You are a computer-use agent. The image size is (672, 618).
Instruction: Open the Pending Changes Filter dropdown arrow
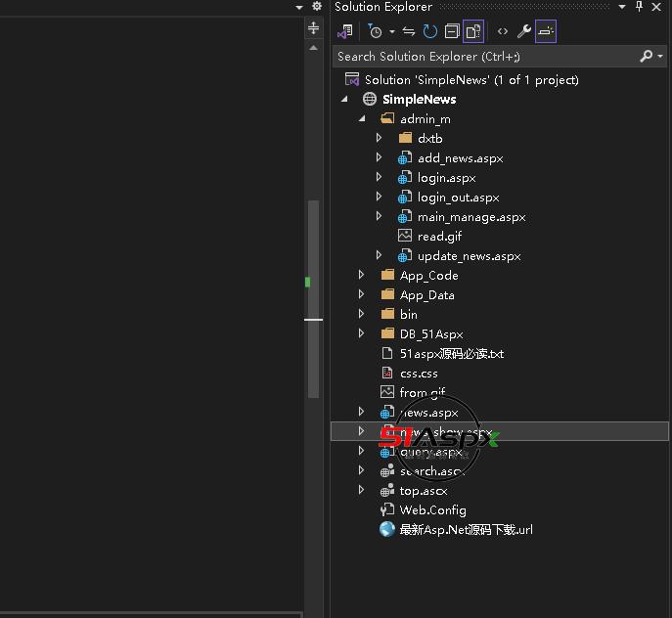[x=391, y=31]
